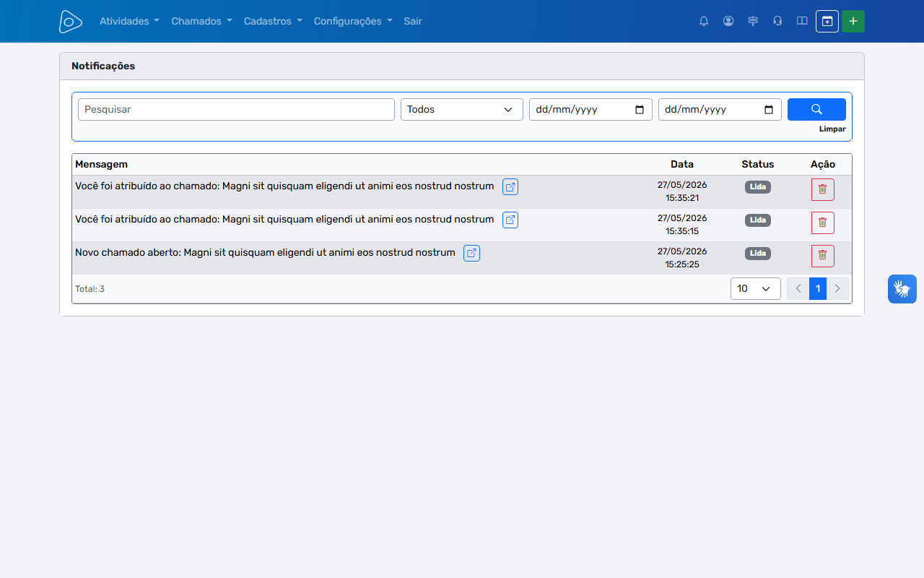Open linked ticket for 15:25:25 notification
Image resolution: width=924 pixels, height=578 pixels.
pos(471,253)
